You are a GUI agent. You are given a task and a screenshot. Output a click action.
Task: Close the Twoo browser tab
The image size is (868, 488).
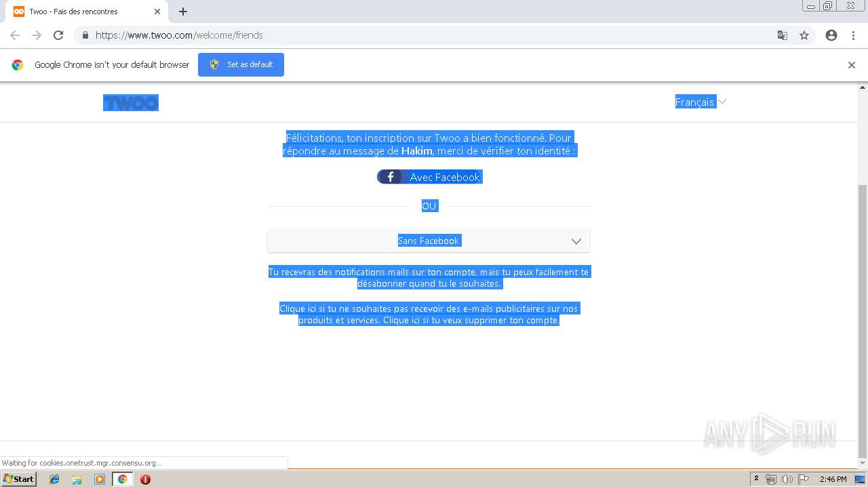157,12
